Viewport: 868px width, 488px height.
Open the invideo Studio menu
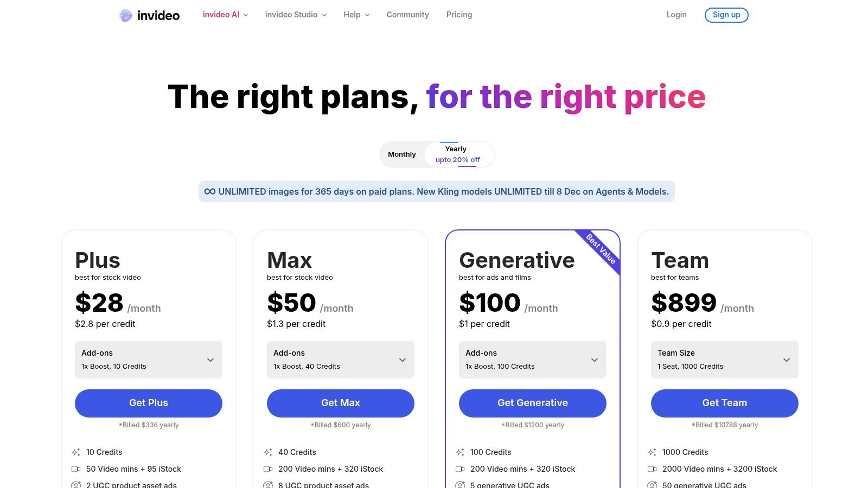(296, 15)
